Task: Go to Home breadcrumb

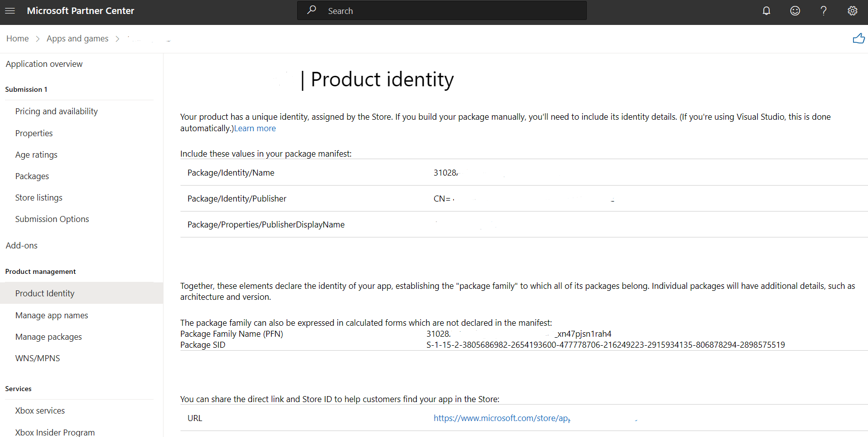Action: tap(17, 38)
